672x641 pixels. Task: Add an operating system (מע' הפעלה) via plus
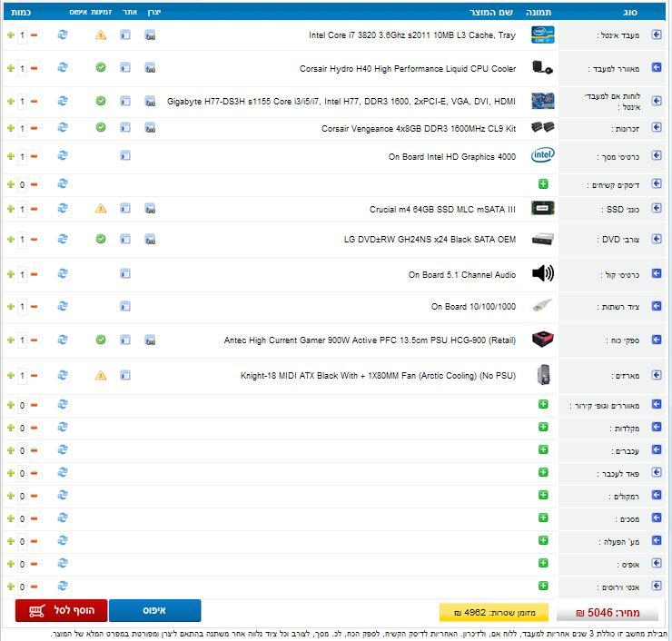(x=543, y=540)
